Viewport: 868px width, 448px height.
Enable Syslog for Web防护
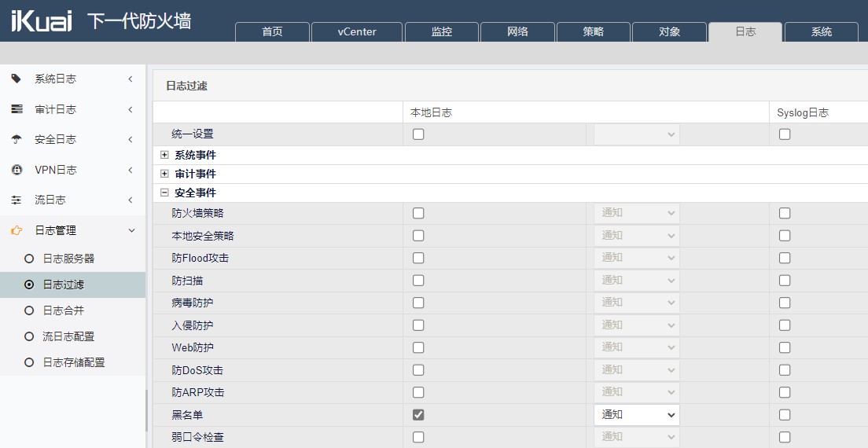pos(785,347)
